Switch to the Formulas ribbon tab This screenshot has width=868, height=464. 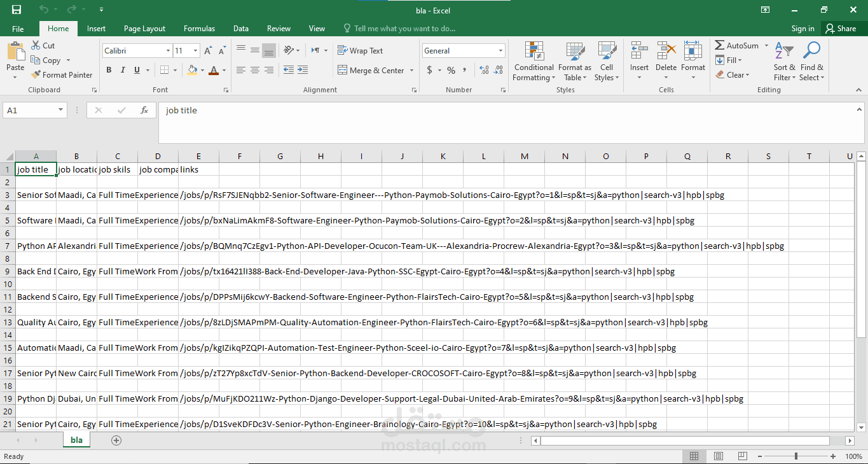[199, 29]
